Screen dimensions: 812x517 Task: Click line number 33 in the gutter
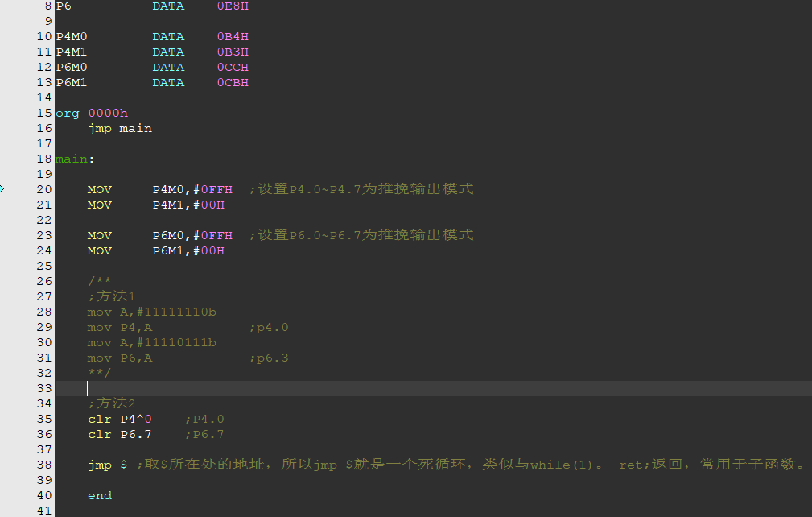click(44, 388)
